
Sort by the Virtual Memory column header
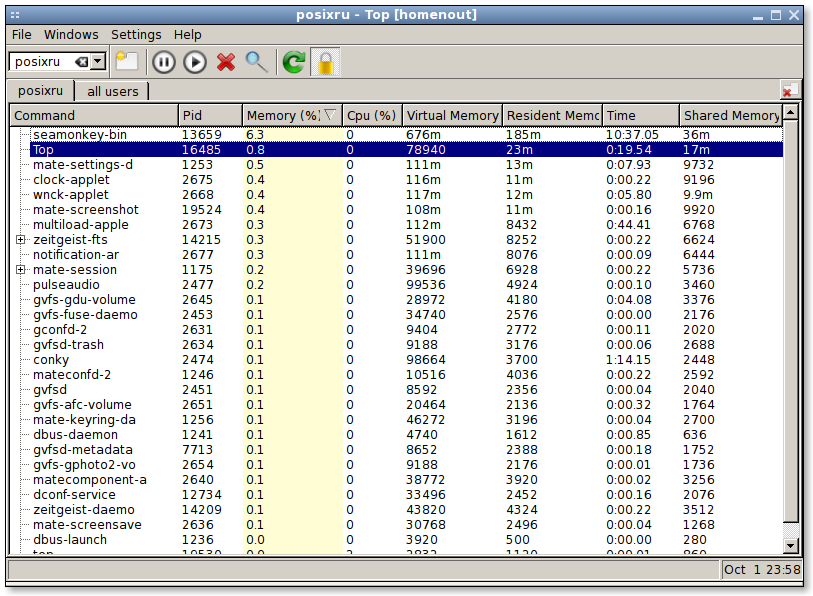(x=452, y=115)
